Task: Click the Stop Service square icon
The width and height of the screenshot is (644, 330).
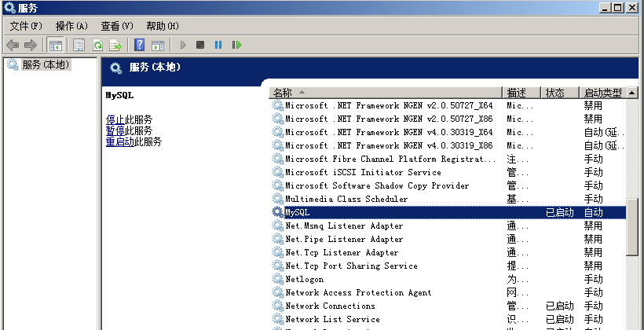Action: (x=200, y=45)
